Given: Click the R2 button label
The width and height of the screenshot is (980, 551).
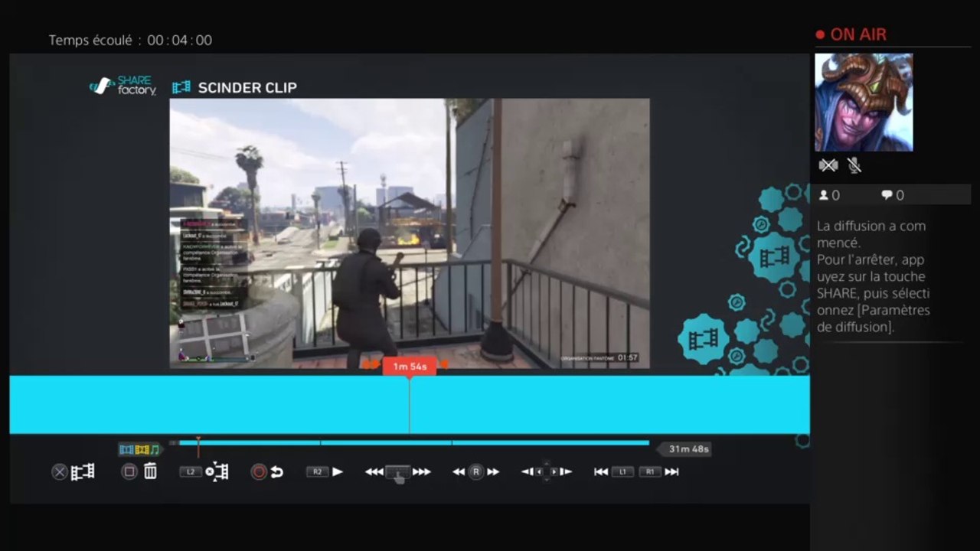Looking at the screenshot, I should (x=317, y=472).
